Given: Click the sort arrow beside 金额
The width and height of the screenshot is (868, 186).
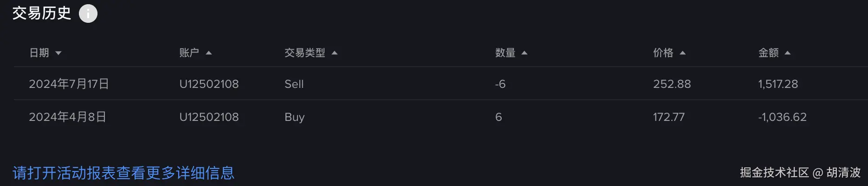Looking at the screenshot, I should (x=787, y=53).
